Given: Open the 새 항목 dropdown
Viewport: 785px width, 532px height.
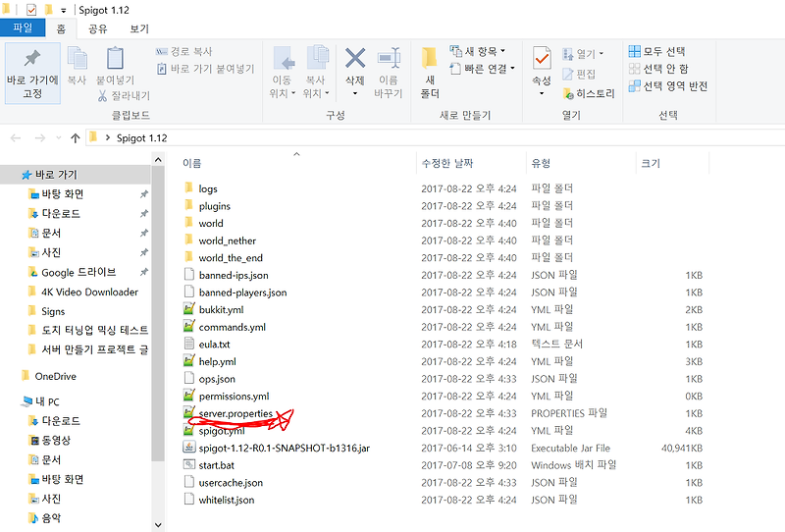Looking at the screenshot, I should (x=477, y=51).
